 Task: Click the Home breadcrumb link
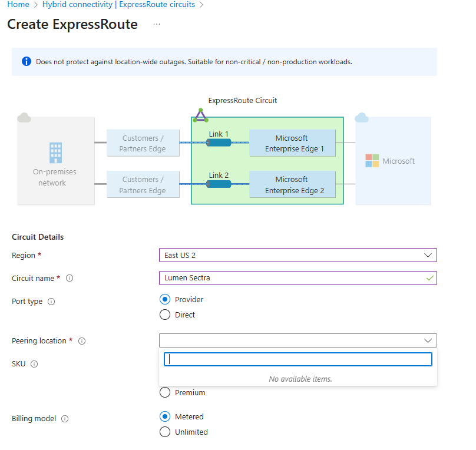(18, 5)
